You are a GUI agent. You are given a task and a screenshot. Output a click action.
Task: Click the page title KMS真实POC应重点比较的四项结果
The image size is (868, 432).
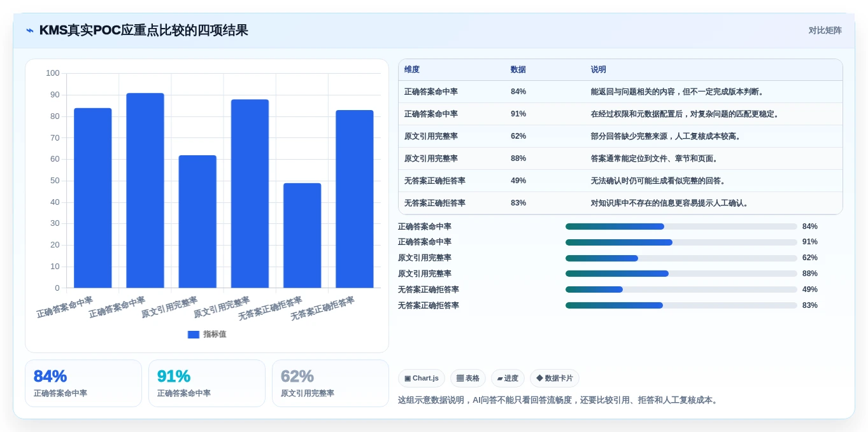[x=144, y=31]
